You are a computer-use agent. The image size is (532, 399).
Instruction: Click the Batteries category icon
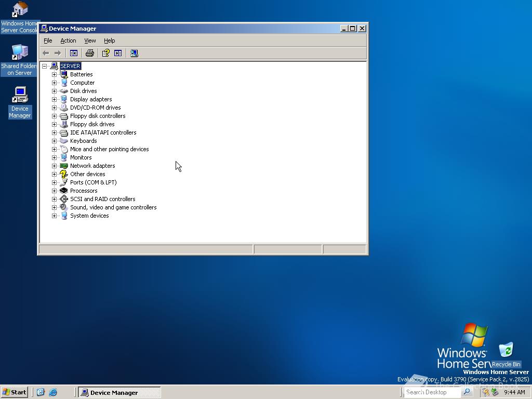(64, 74)
